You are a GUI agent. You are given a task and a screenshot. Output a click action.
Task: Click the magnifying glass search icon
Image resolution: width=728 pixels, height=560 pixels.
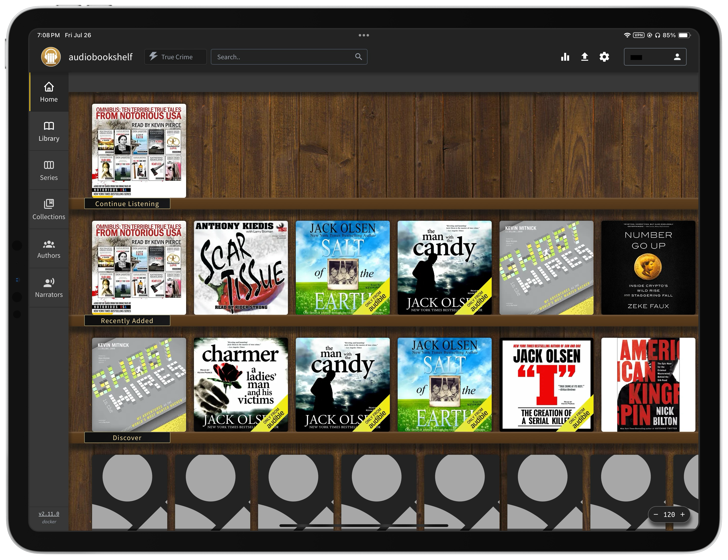(x=358, y=57)
